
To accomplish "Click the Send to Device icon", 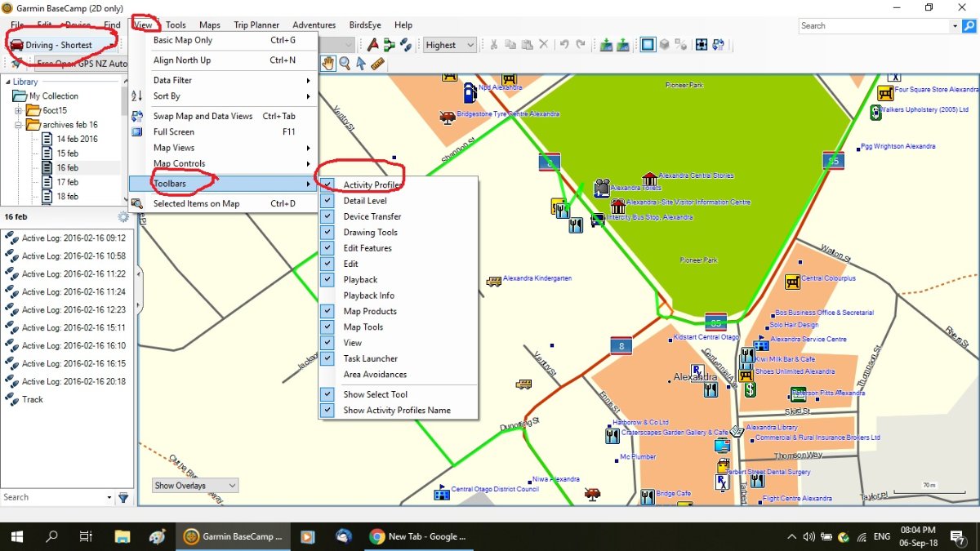I will (606, 45).
